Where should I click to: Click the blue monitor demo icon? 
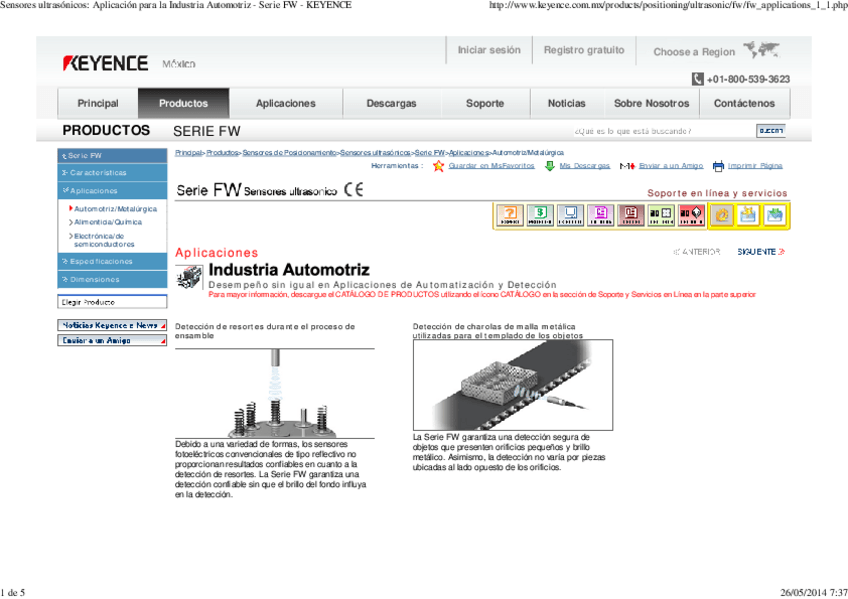coord(571,215)
